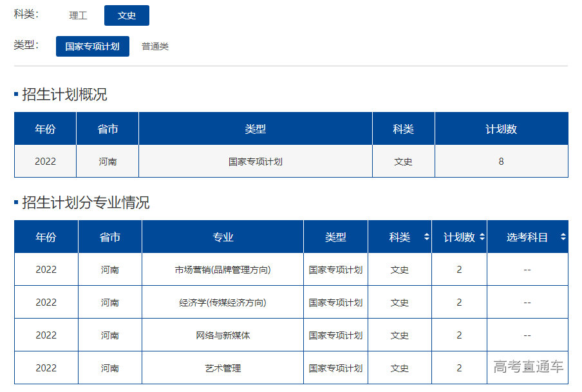
Task: Select the 理工 science category
Action: point(77,15)
